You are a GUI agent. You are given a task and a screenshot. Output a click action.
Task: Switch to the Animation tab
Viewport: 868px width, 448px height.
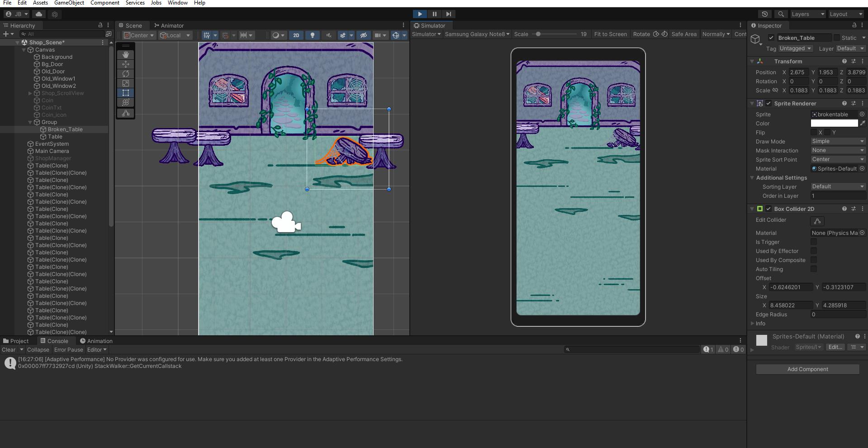pyautogui.click(x=96, y=341)
